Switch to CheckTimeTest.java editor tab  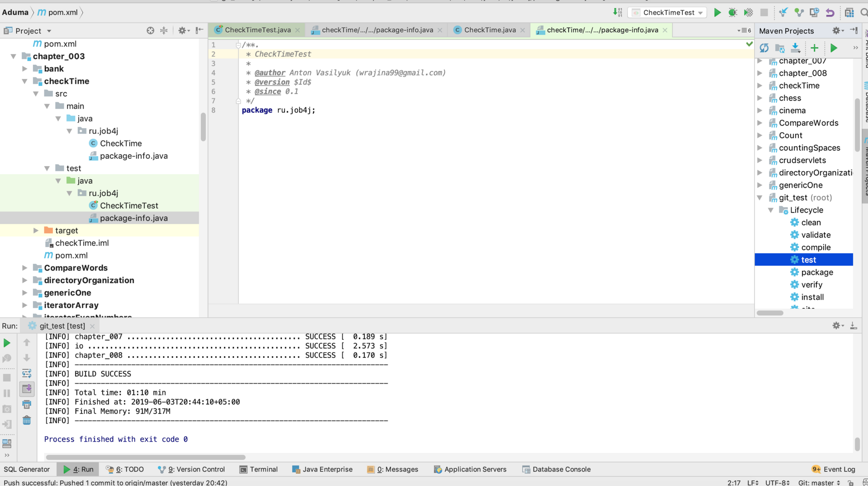click(258, 30)
